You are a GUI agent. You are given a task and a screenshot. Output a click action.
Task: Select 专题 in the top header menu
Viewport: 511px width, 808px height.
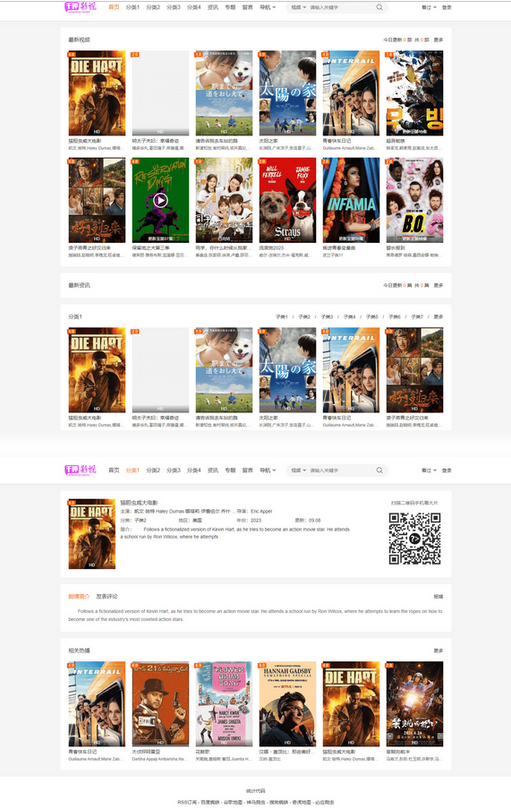click(230, 7)
